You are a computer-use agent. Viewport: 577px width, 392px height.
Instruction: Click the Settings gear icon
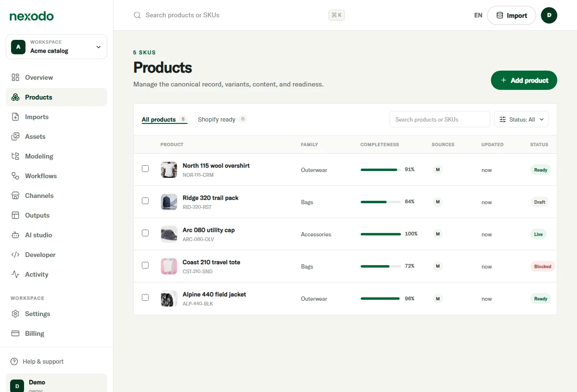coord(15,314)
